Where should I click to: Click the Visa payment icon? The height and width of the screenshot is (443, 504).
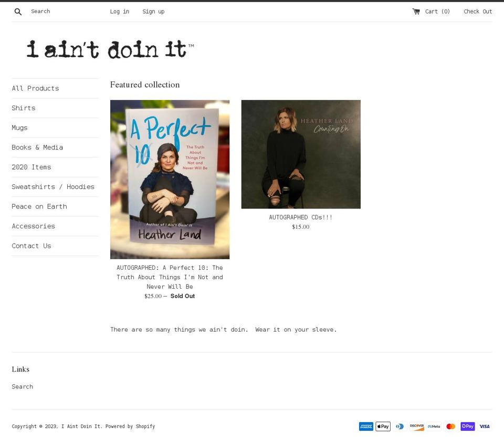click(x=484, y=426)
